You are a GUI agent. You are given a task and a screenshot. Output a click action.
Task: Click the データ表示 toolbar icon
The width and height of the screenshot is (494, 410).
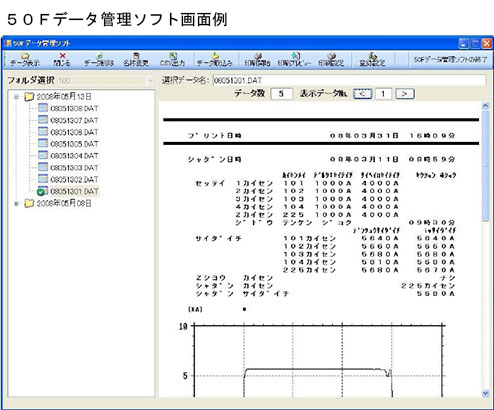click(x=25, y=60)
